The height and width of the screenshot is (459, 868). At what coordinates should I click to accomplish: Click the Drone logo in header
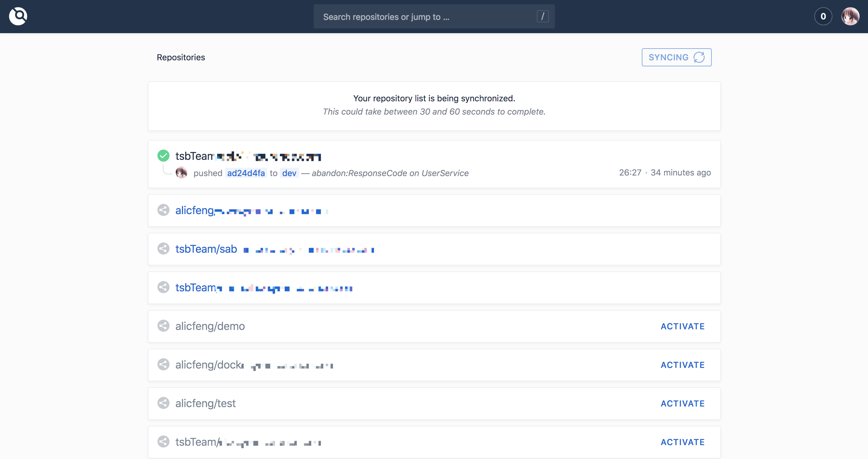click(x=18, y=16)
